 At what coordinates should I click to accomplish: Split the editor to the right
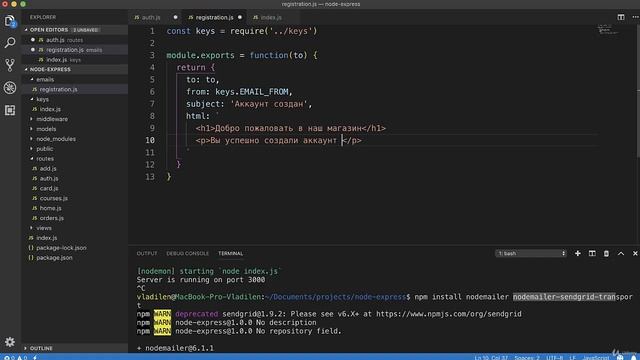(621, 17)
